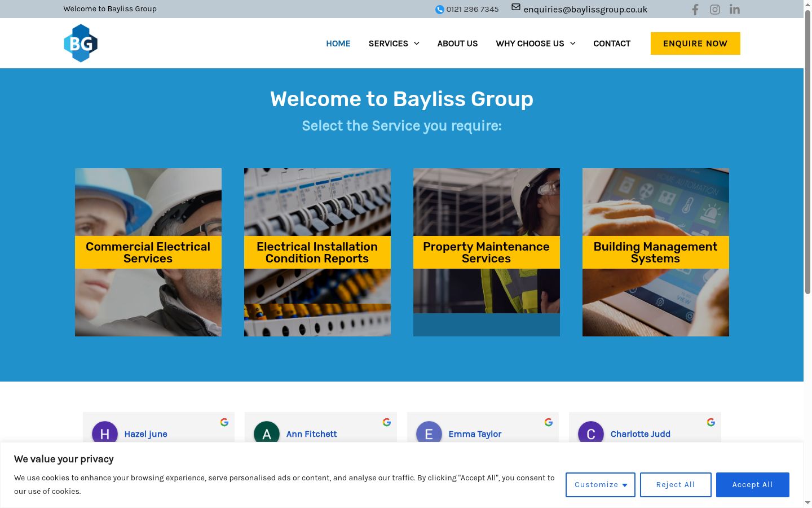The width and height of the screenshot is (812, 508).
Task: Reject all cookies
Action: click(x=676, y=485)
